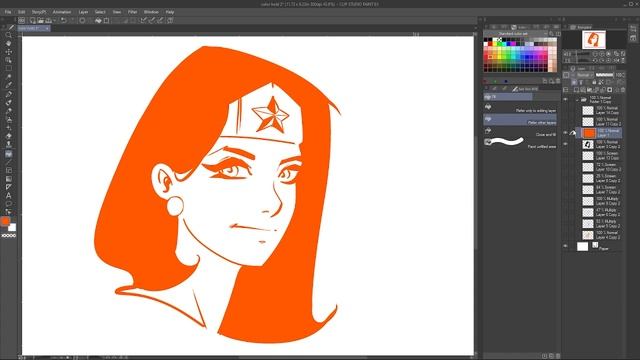Open the Edit menu

point(21,12)
